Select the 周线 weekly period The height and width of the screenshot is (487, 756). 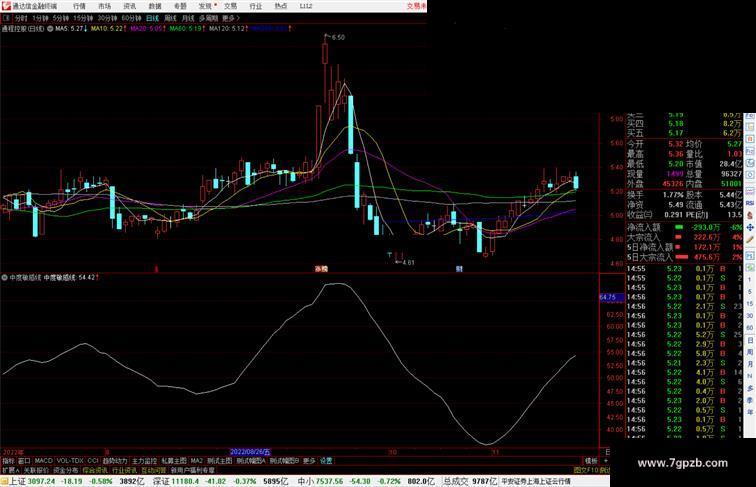(x=170, y=18)
